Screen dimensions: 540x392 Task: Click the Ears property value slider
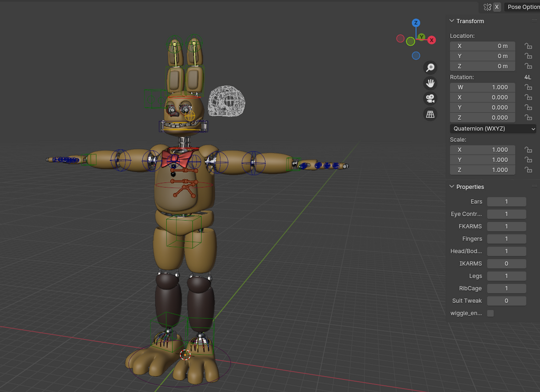[507, 202]
